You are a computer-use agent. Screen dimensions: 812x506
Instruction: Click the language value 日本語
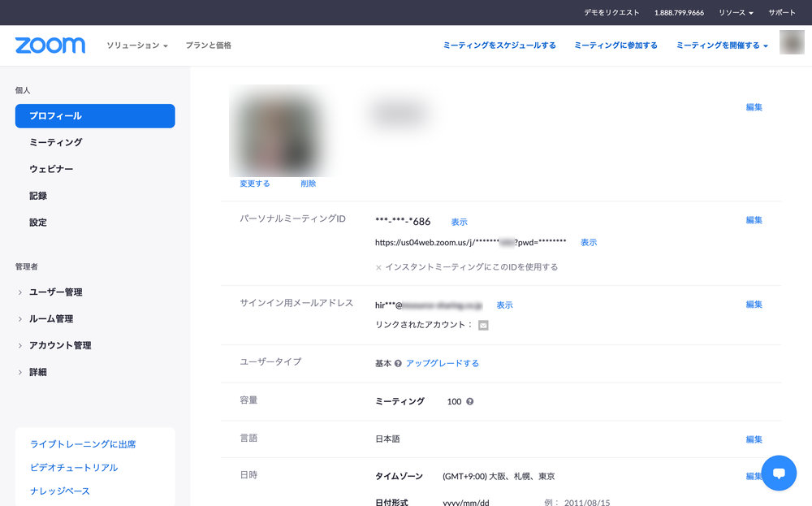pyautogui.click(x=387, y=439)
